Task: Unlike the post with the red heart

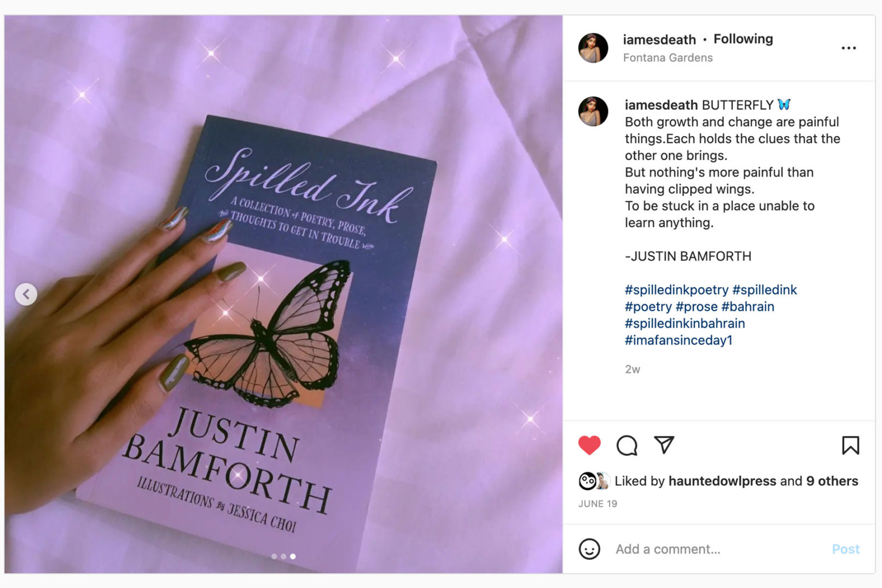Action: 589,445
